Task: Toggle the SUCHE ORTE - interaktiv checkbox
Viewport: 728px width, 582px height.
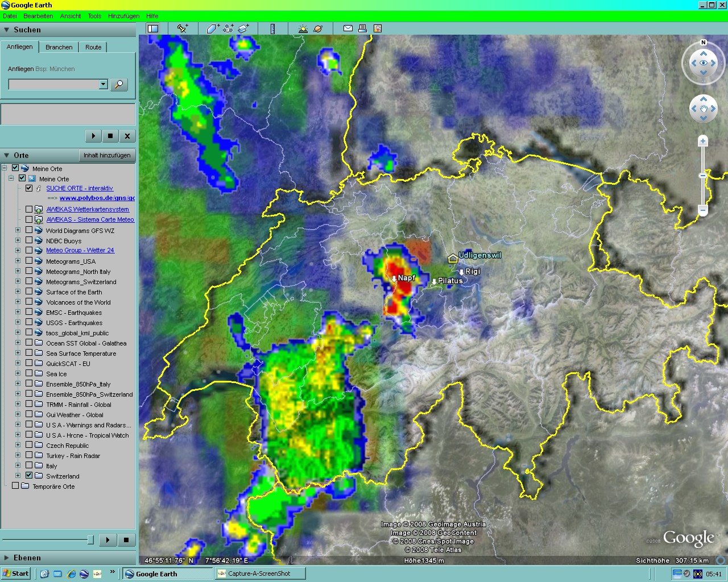Action: click(x=29, y=188)
